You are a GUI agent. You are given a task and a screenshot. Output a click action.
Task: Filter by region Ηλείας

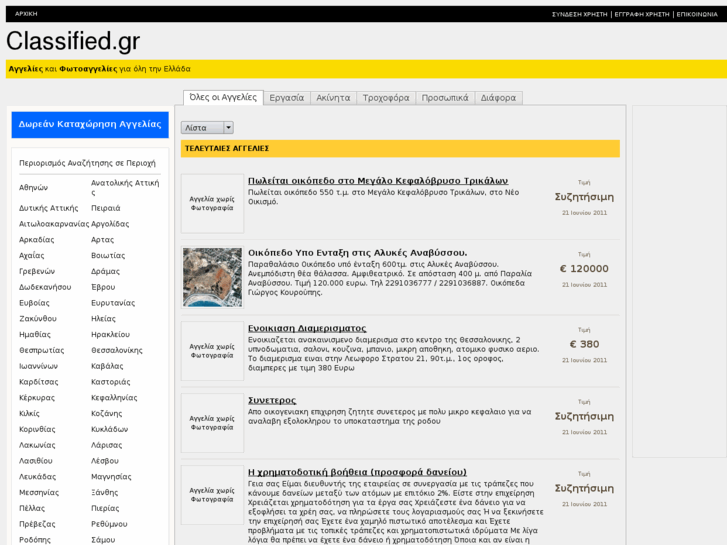tap(103, 319)
